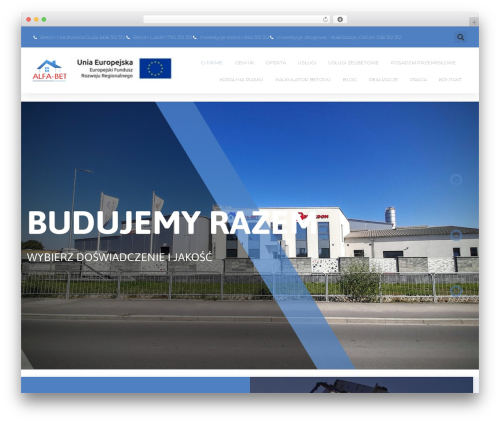Screen dimensions: 500x423
Task: Click WYBIERZ DOŚWIADCZENIE I JAKOŚĆ subtitle
Action: pyautogui.click(x=119, y=257)
